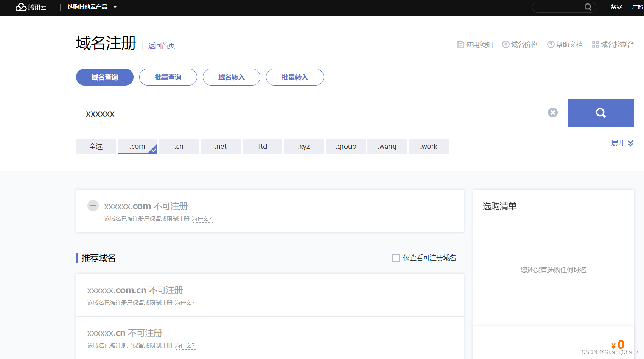Check 仅查看可注册域名 checkbox
The height and width of the screenshot is (359, 644).
coord(396,258)
